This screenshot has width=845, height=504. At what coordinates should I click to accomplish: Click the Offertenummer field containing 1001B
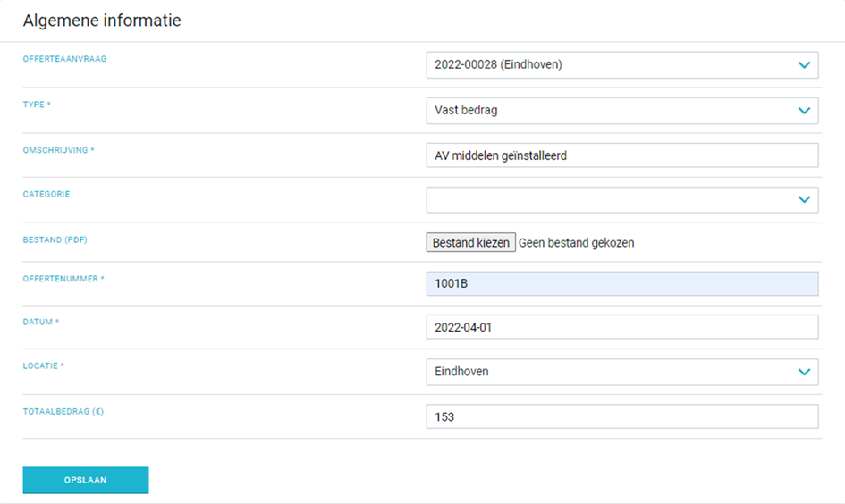(621, 284)
